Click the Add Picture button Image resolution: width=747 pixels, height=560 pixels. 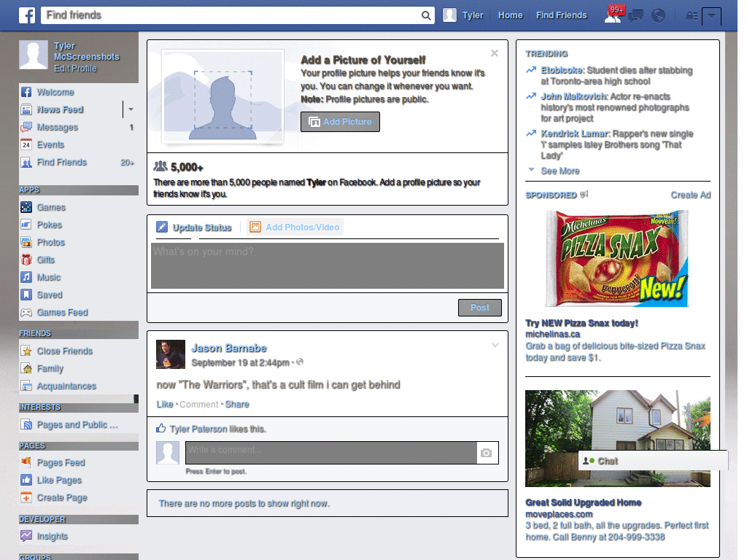pos(340,122)
